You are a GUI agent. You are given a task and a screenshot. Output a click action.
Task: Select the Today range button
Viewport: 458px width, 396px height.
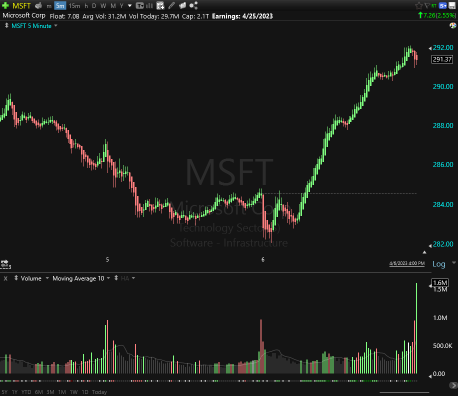[x=99, y=392]
